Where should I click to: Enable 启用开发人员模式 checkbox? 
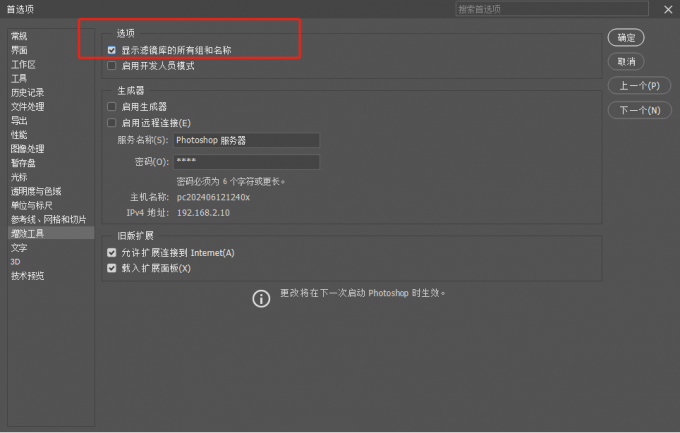click(x=112, y=66)
